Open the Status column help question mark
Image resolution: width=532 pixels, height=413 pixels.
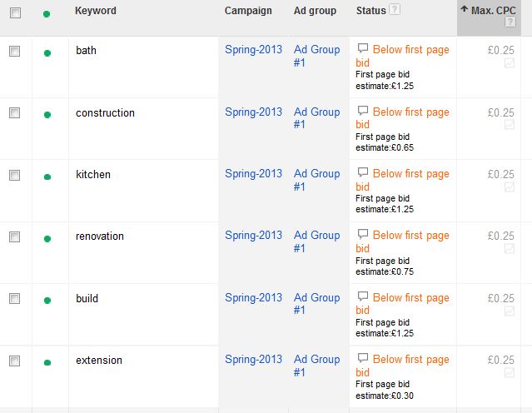(395, 9)
